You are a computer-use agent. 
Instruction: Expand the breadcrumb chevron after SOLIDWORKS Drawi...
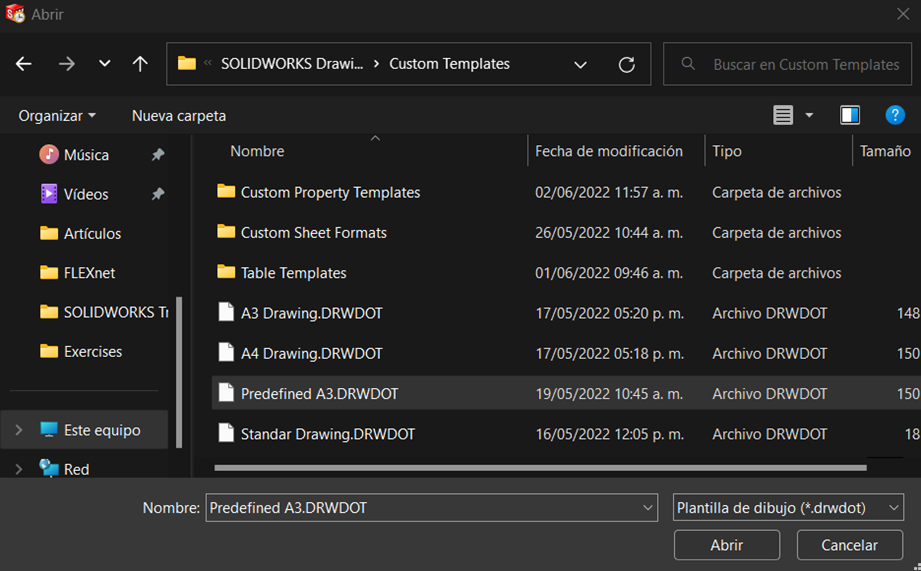click(377, 64)
